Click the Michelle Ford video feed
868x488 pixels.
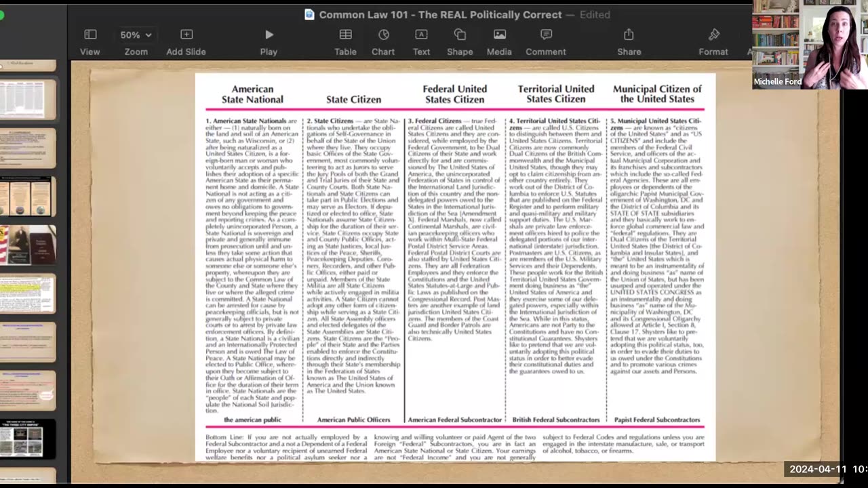[810, 45]
